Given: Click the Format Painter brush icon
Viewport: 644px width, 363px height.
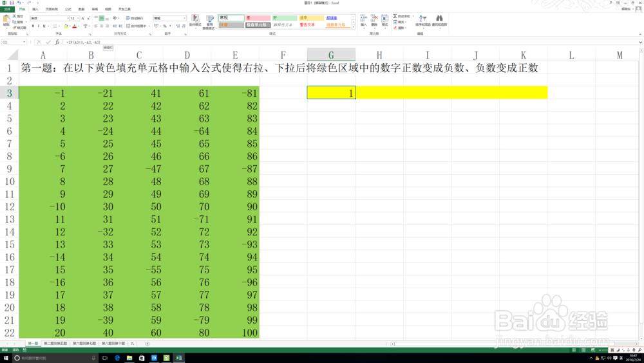Looking at the screenshot, I should 14,28.
